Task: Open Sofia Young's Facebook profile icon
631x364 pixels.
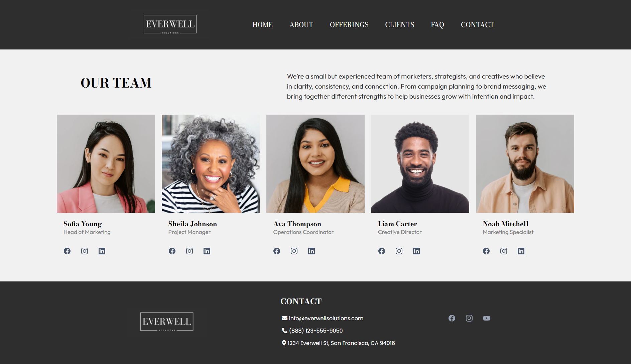Action: (x=67, y=251)
